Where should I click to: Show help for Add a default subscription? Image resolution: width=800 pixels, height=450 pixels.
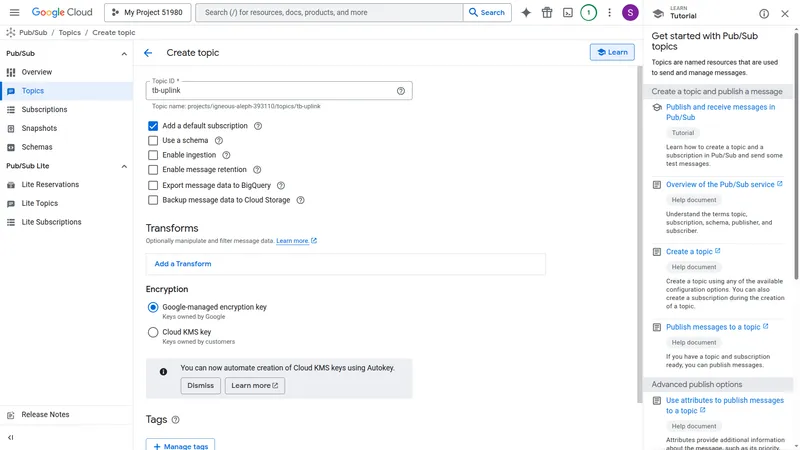[258, 126]
